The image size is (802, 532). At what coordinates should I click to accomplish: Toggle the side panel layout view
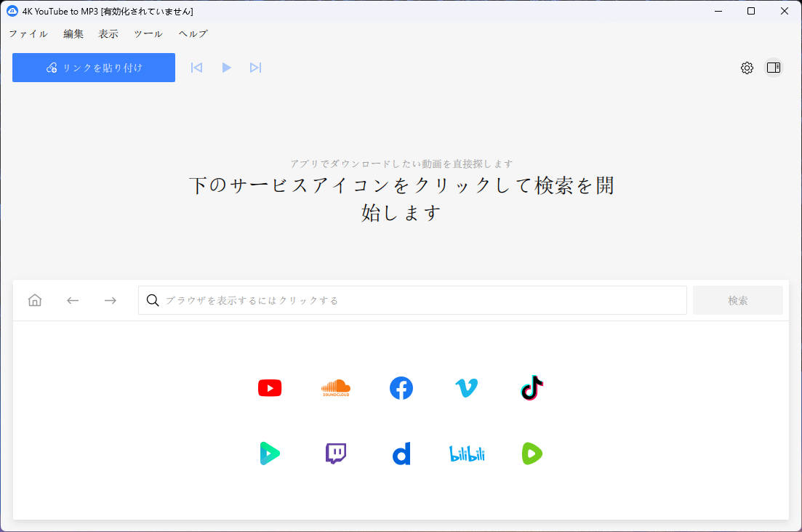pos(774,67)
